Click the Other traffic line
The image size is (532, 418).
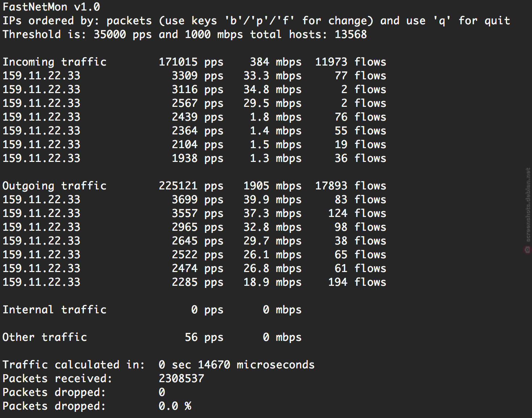pos(152,337)
